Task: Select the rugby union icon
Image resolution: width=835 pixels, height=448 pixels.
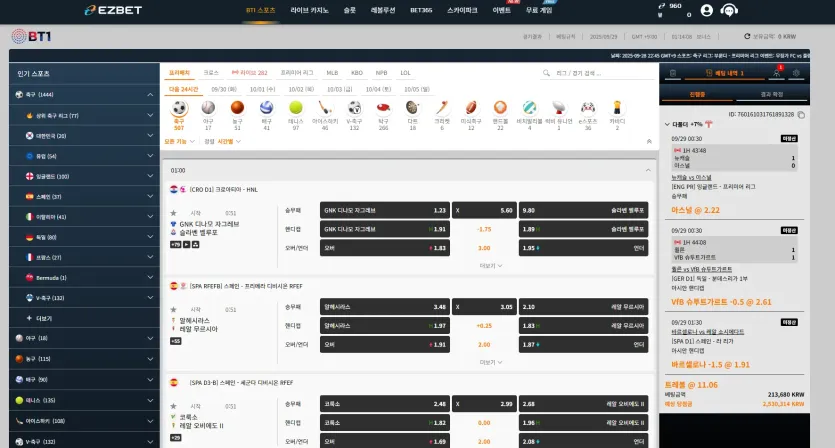Action: coord(558,108)
